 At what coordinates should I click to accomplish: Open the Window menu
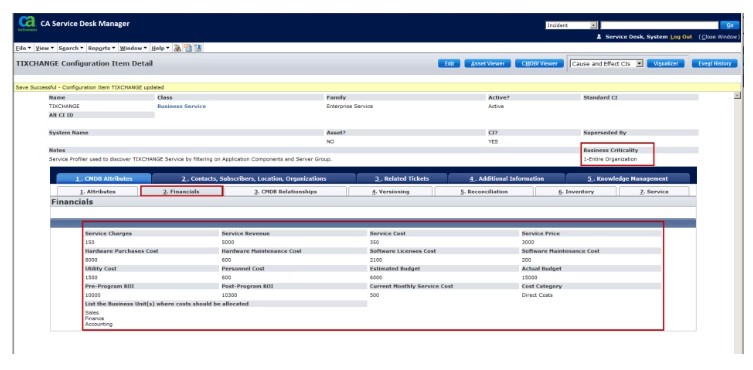pos(133,48)
